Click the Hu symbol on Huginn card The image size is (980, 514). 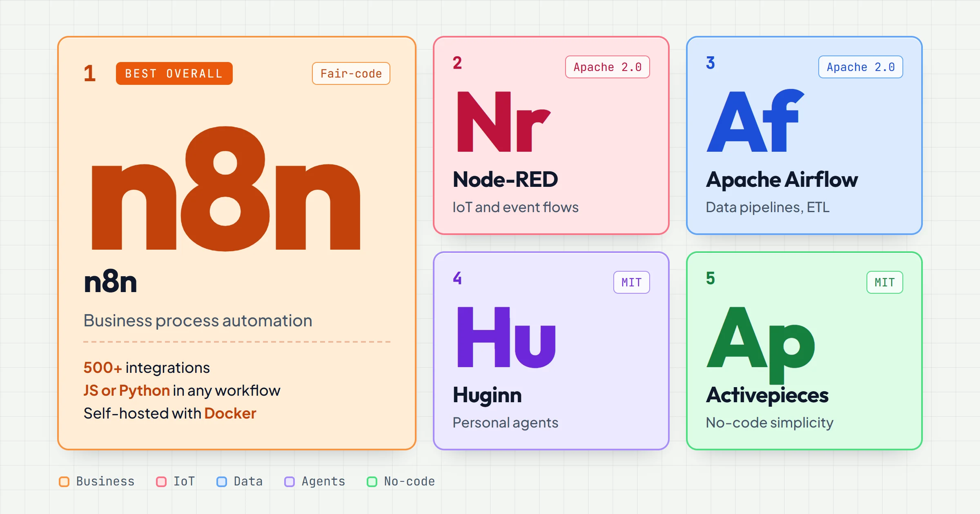tap(506, 337)
